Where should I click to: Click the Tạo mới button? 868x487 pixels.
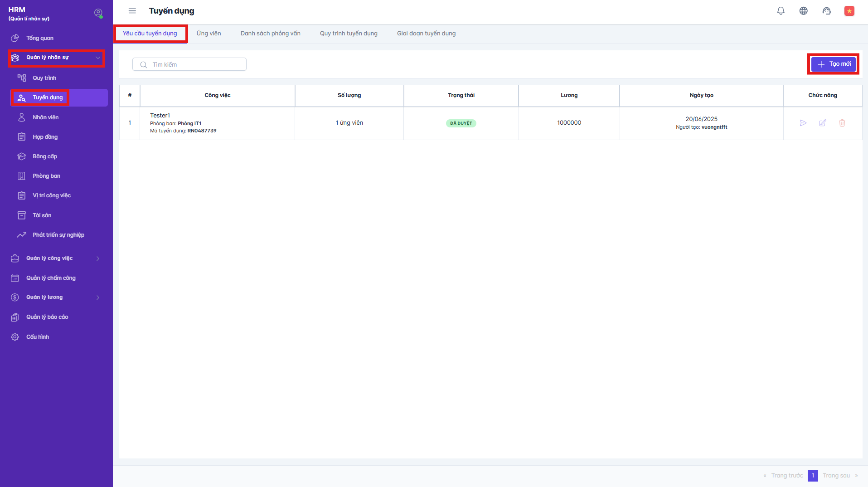[x=833, y=64]
